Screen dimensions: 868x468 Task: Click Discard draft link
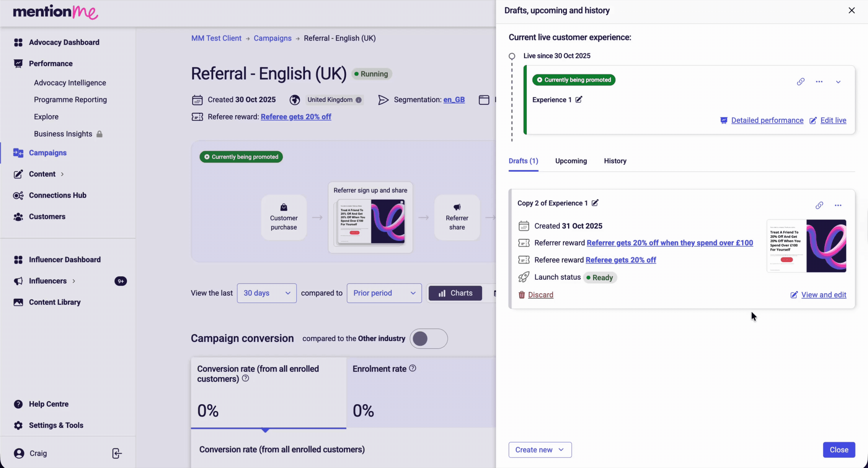point(540,295)
